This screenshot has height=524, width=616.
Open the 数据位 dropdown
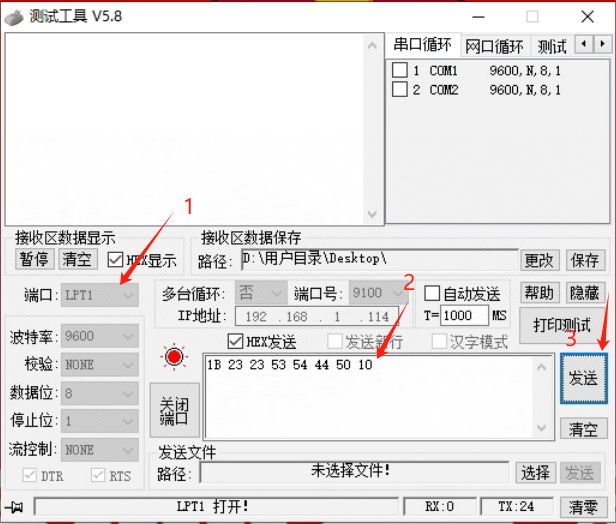tap(100, 393)
